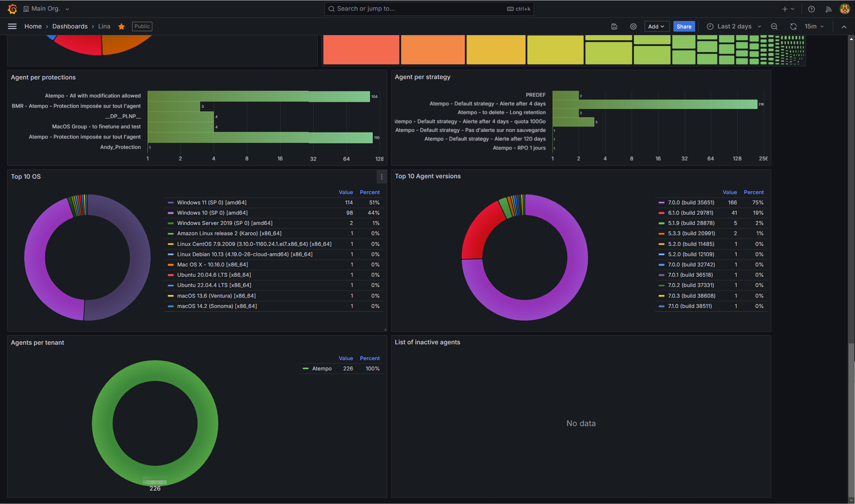The height and width of the screenshot is (504, 855).
Task: Click the Share button
Action: (684, 26)
